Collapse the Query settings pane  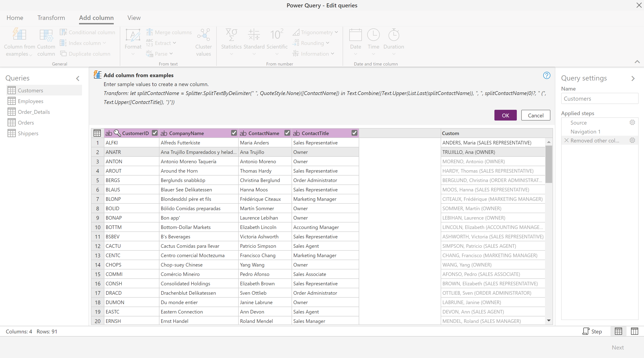tap(633, 78)
